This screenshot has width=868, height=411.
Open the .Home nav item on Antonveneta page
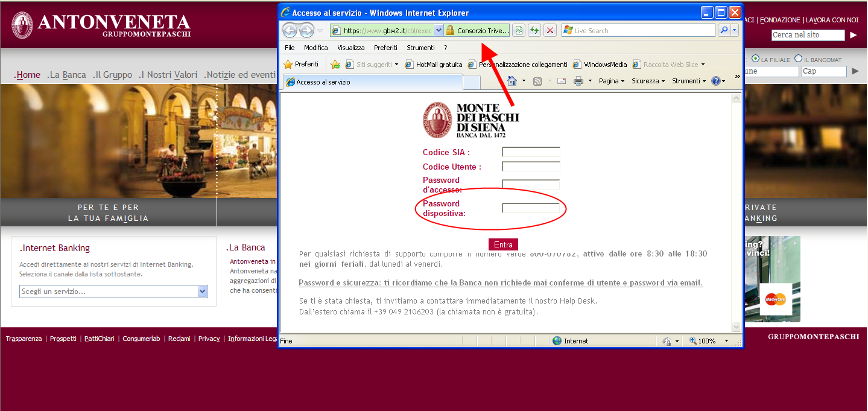27,75
